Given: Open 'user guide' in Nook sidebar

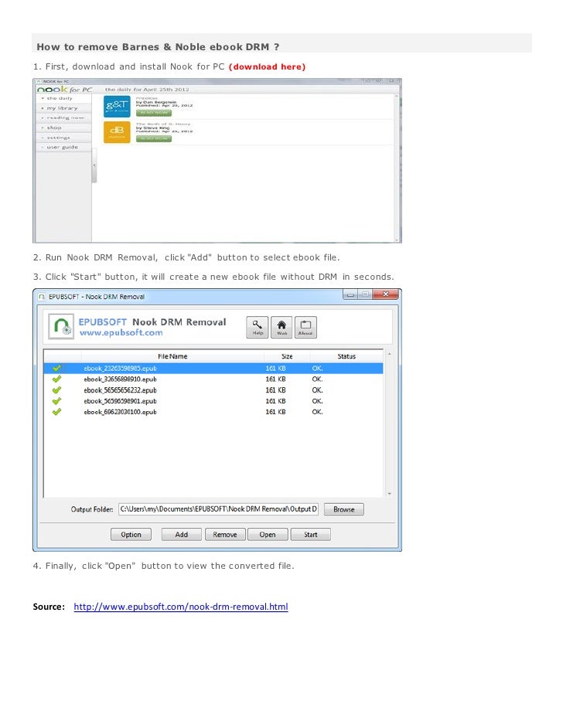Looking at the screenshot, I should pos(62,147).
